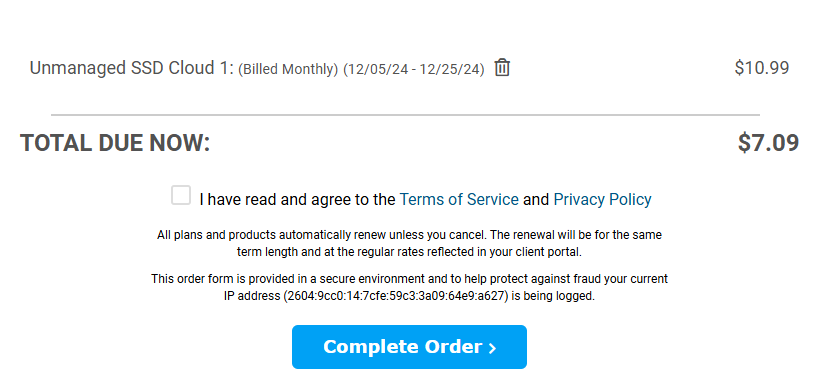Click the Unmanaged SSD Cloud 1 product name

(x=132, y=69)
